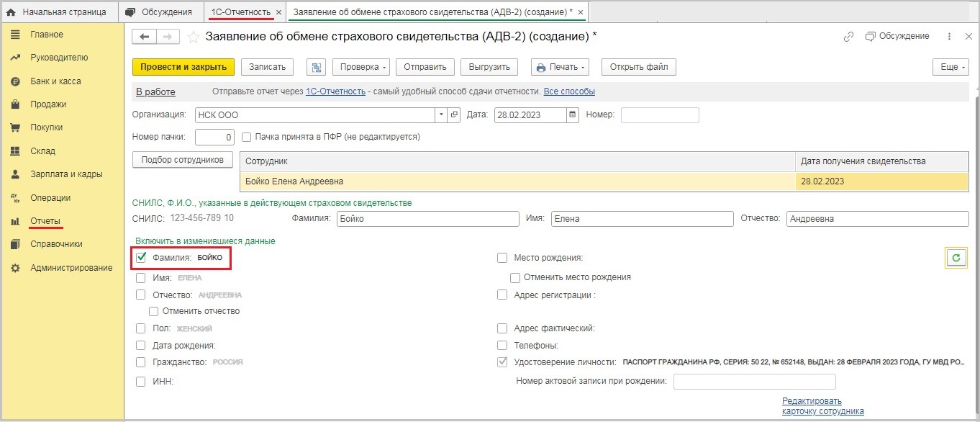980x422 pixels.
Task: Enable the Отменить отчество checkbox
Action: [153, 311]
